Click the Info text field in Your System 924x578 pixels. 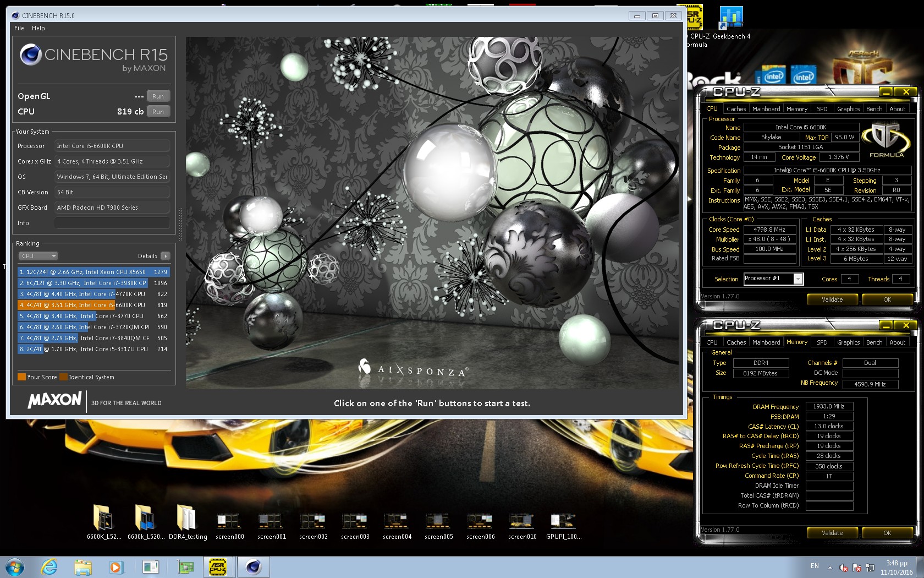click(x=112, y=223)
